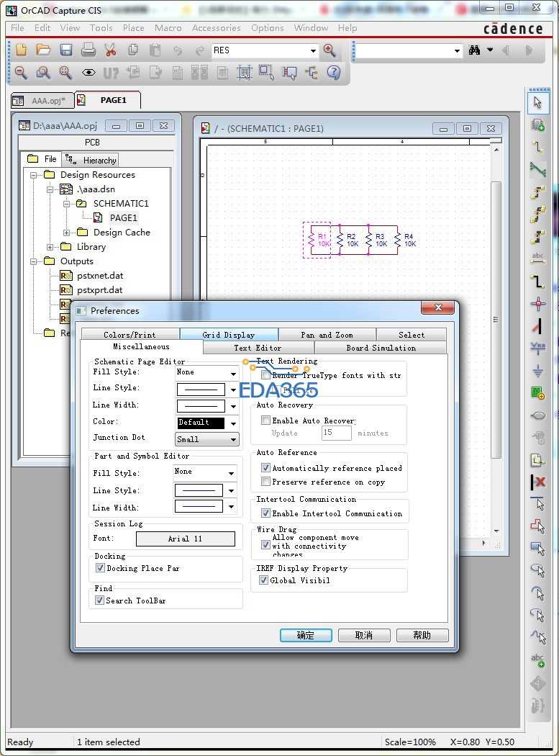Click the New document toolbar icon
The height and width of the screenshot is (756, 559).
pyautogui.click(x=21, y=50)
